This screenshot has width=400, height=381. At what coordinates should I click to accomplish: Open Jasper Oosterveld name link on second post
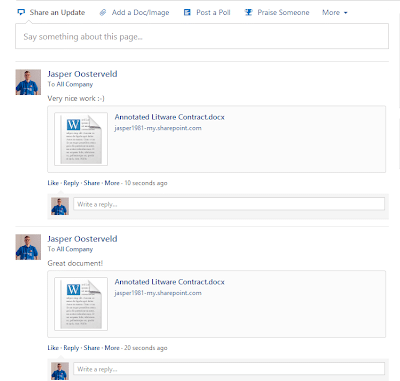pyautogui.click(x=82, y=239)
